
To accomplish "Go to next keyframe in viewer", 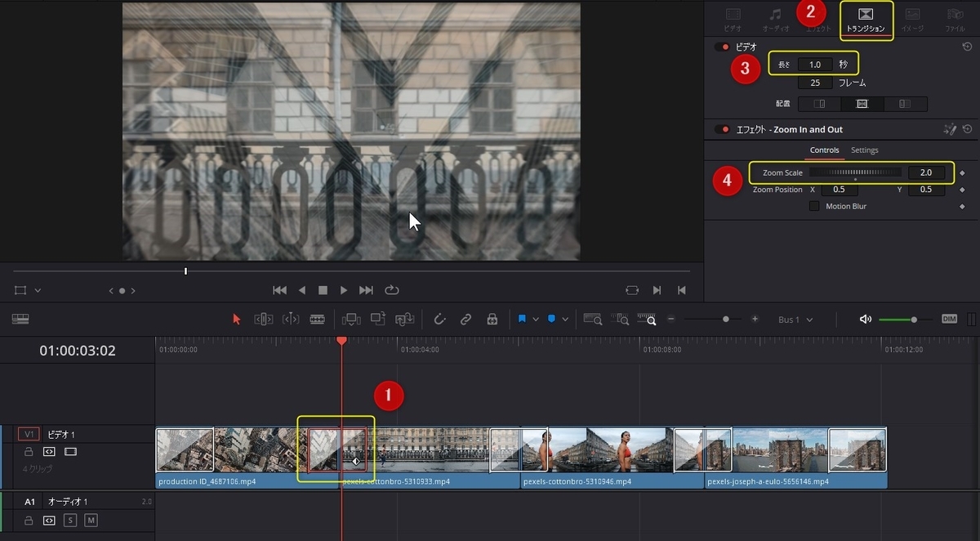I will point(133,290).
